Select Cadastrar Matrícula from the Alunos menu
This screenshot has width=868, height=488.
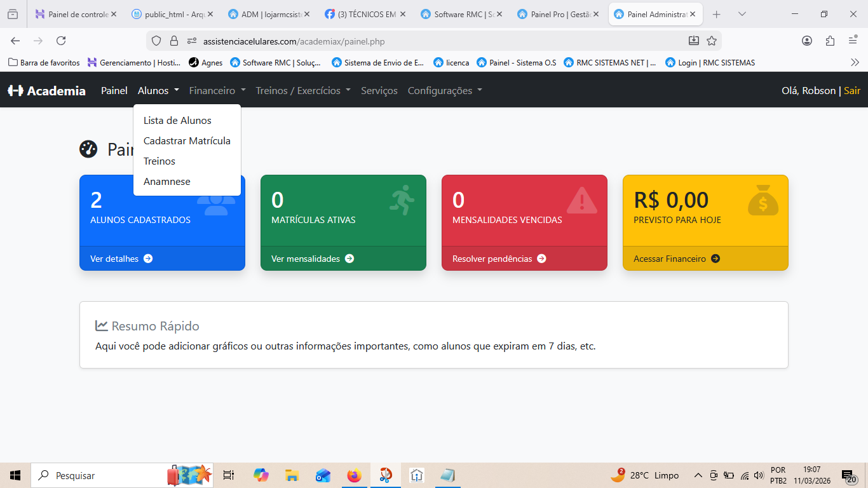point(187,140)
